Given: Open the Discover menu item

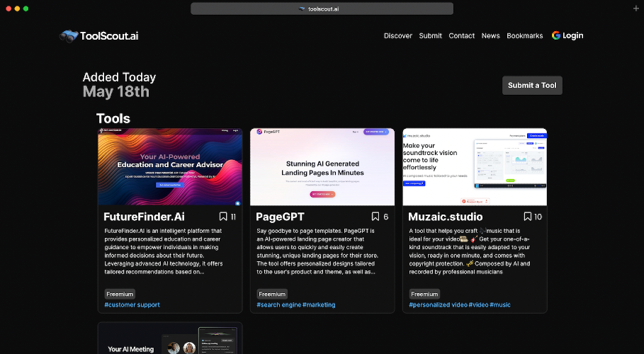Looking at the screenshot, I should 398,35.
